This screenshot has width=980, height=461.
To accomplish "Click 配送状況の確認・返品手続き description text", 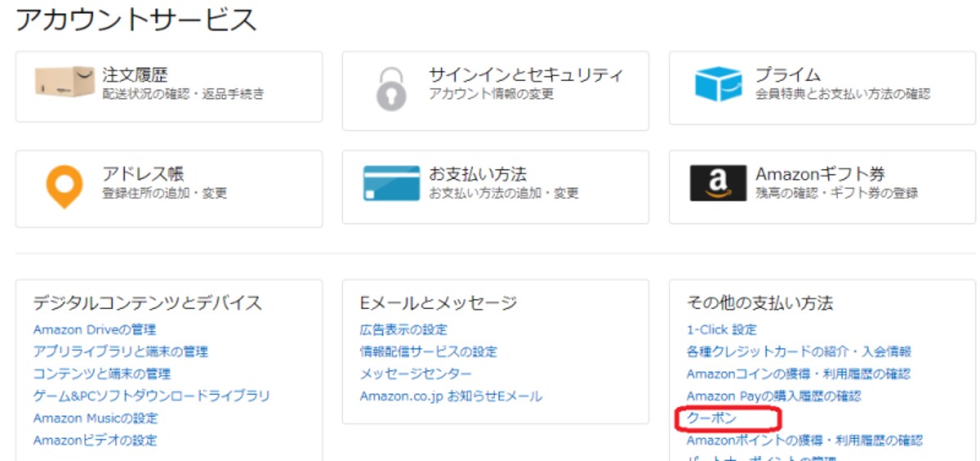I will point(183,95).
